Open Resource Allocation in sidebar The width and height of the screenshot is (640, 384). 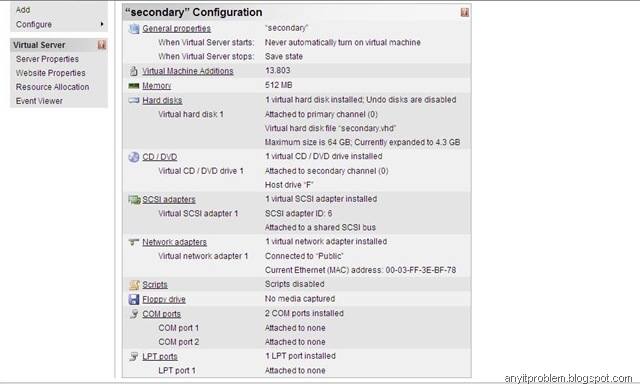coord(52,87)
